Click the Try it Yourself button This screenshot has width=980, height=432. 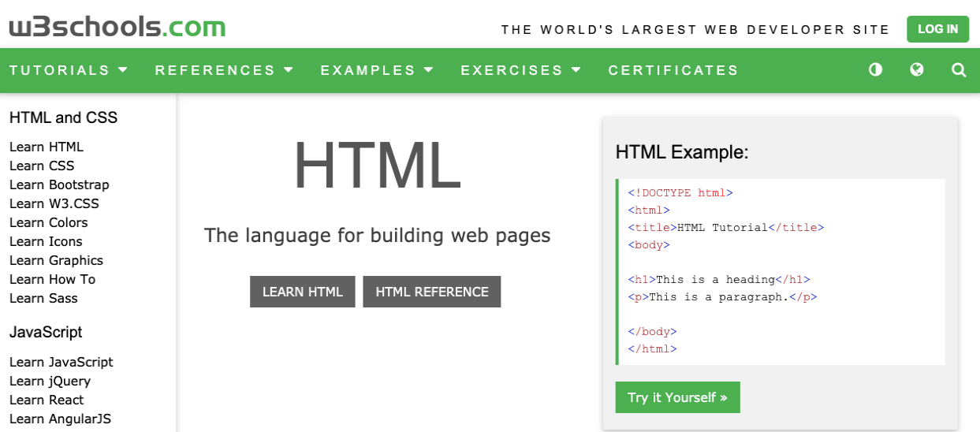pos(677,397)
